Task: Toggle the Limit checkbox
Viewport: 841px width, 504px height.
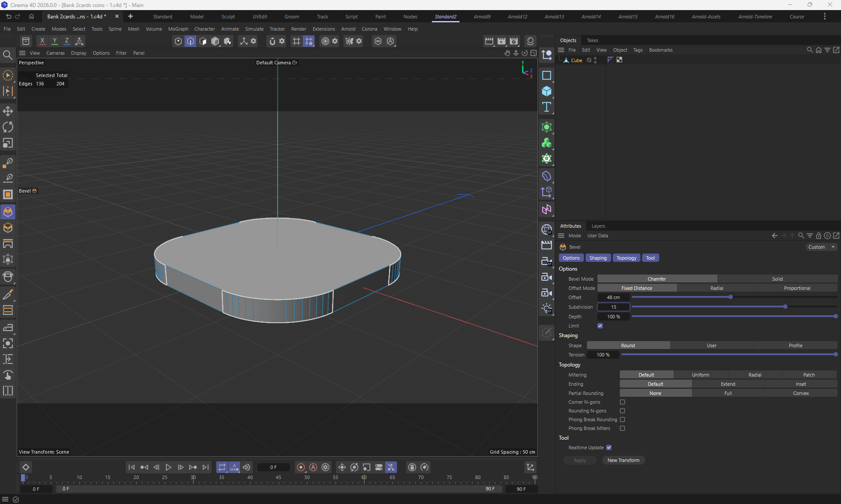Action: pos(600,326)
